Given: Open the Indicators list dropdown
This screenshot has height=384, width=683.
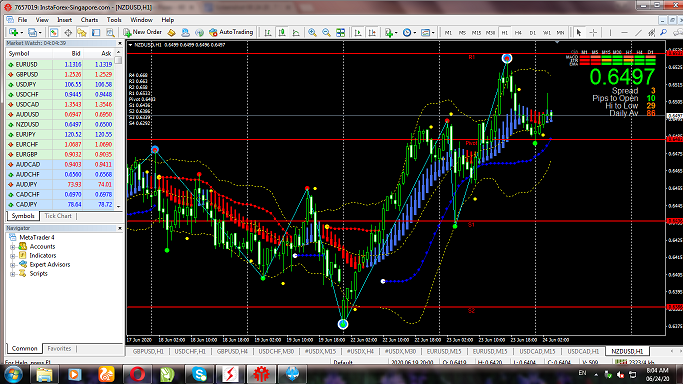Looking at the screenshot, I should coord(396,33).
